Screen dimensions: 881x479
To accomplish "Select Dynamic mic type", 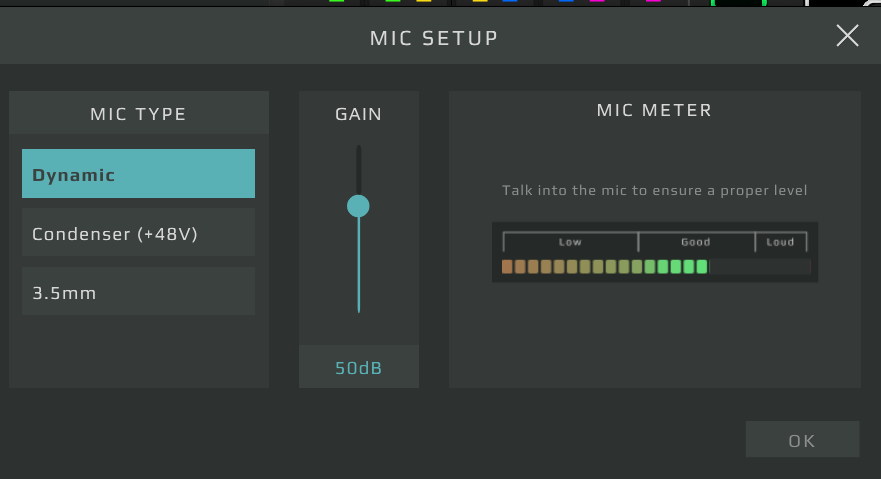I will 138,174.
